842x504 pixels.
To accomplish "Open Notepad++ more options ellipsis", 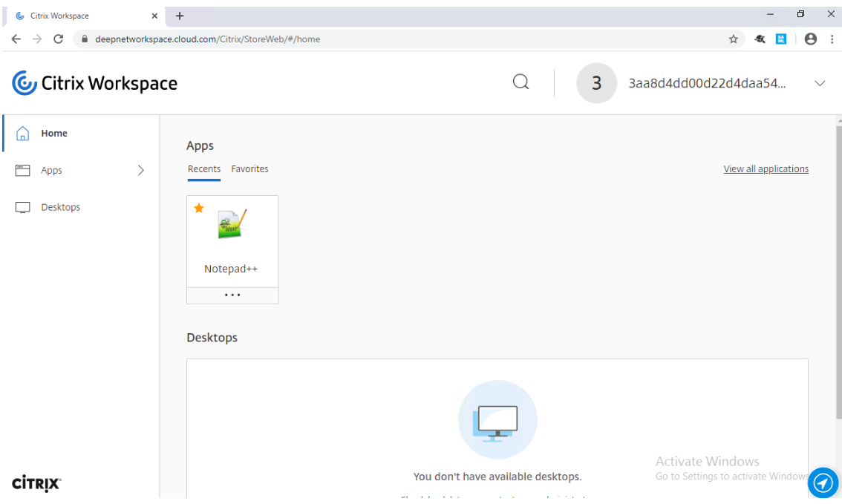I will click(x=232, y=295).
